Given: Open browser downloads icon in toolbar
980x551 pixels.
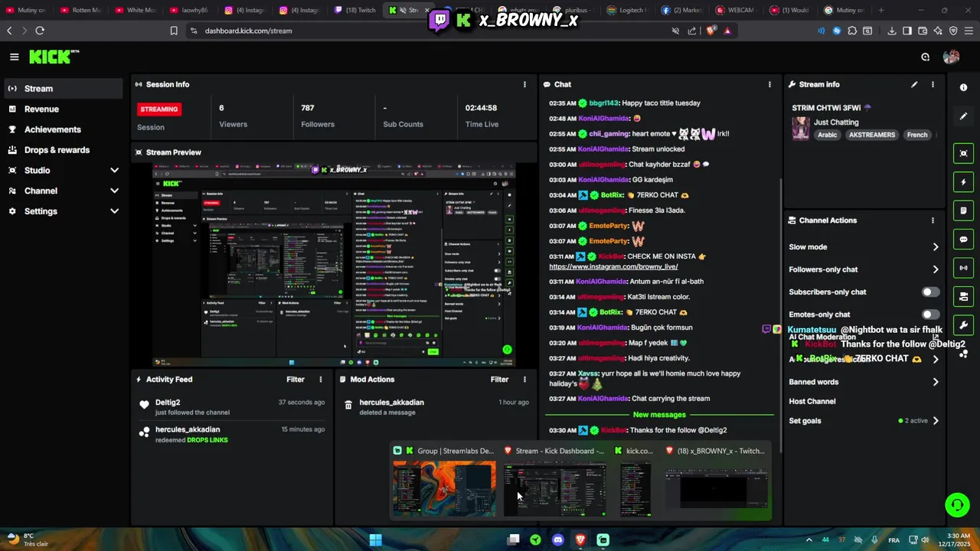Looking at the screenshot, I should 892,31.
